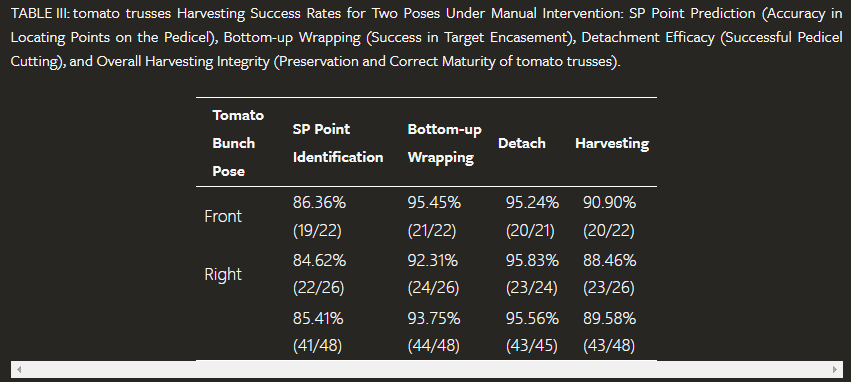Click the horizontal scrollbar right arrow
The image size is (851, 382).
click(x=835, y=370)
